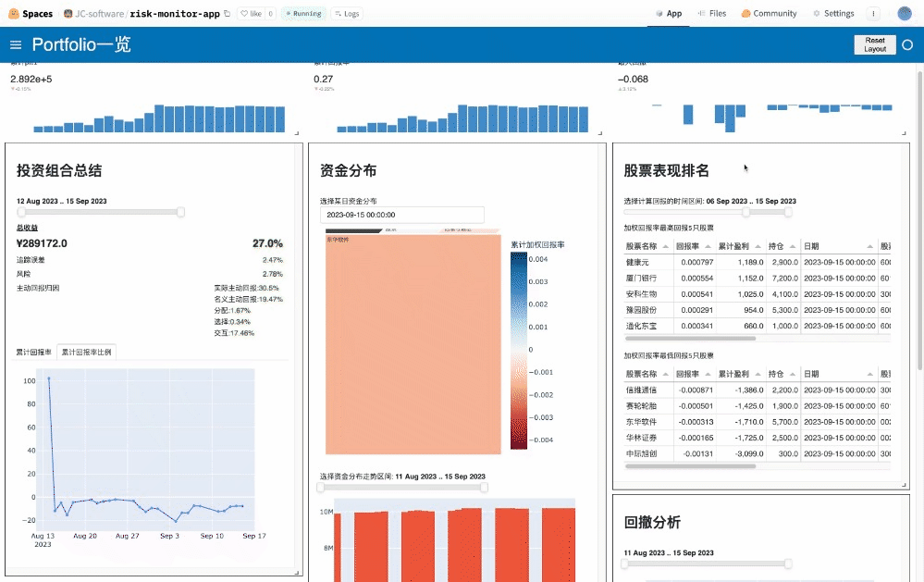Open the Logs panel from the top bar
This screenshot has height=582, width=924.
[x=346, y=13]
